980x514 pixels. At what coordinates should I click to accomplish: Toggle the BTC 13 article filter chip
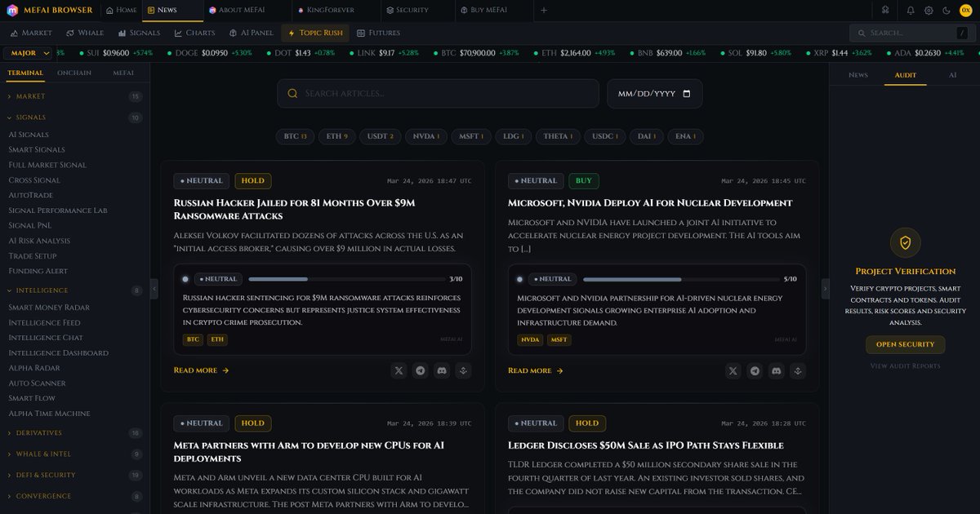pyautogui.click(x=295, y=136)
